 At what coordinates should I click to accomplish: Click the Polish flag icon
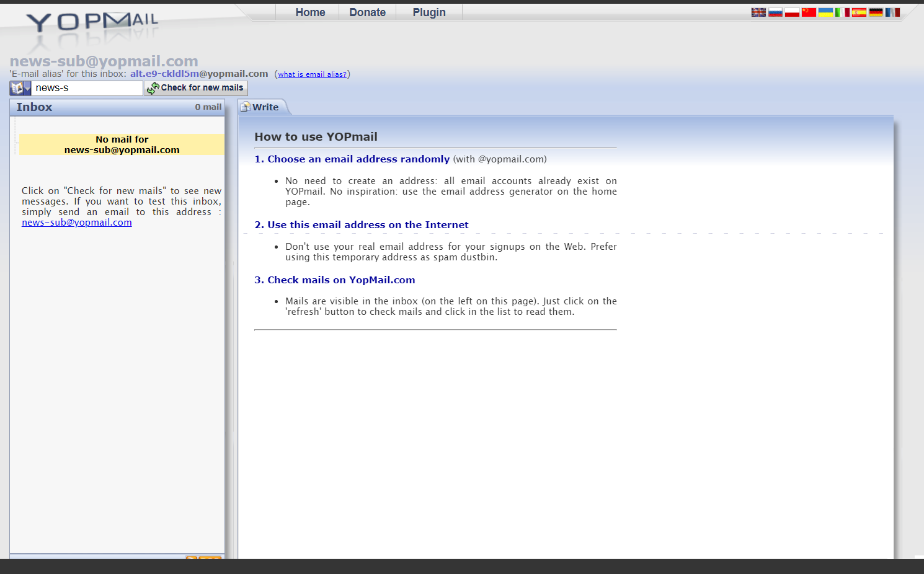pos(792,12)
